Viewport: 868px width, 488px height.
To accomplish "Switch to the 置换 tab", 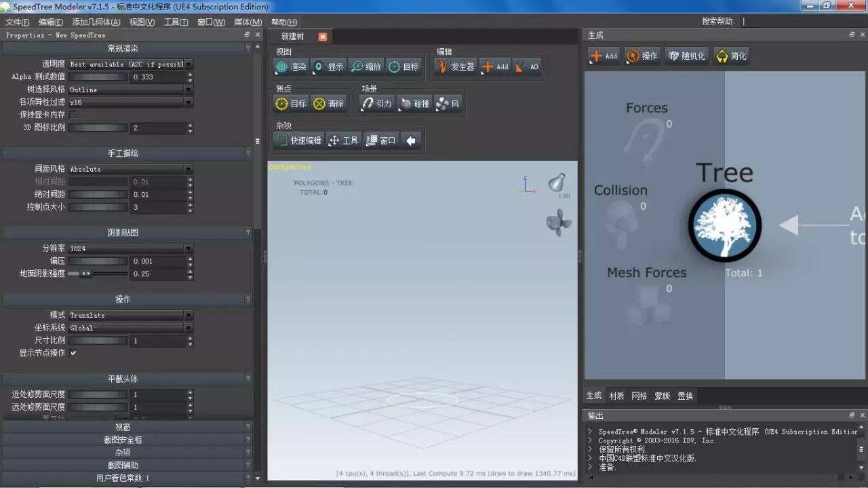I will (x=685, y=396).
